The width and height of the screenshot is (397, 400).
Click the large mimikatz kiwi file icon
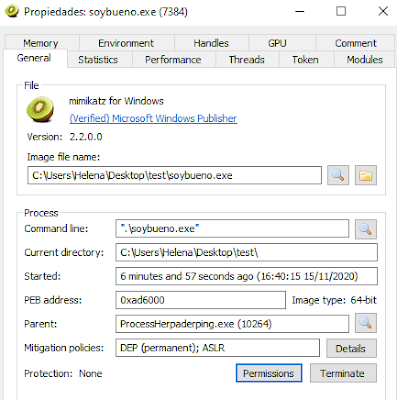point(40,109)
